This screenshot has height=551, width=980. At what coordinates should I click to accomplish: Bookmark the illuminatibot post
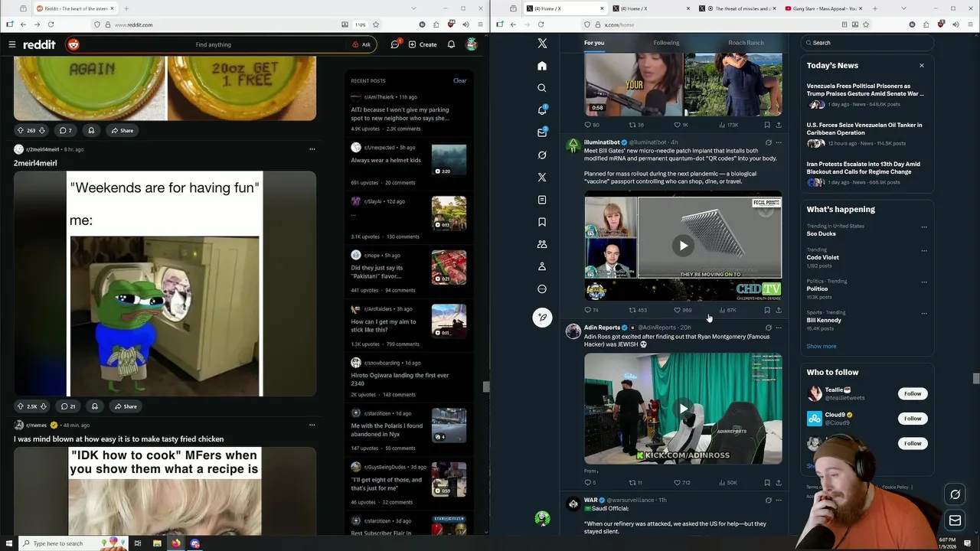tap(766, 310)
